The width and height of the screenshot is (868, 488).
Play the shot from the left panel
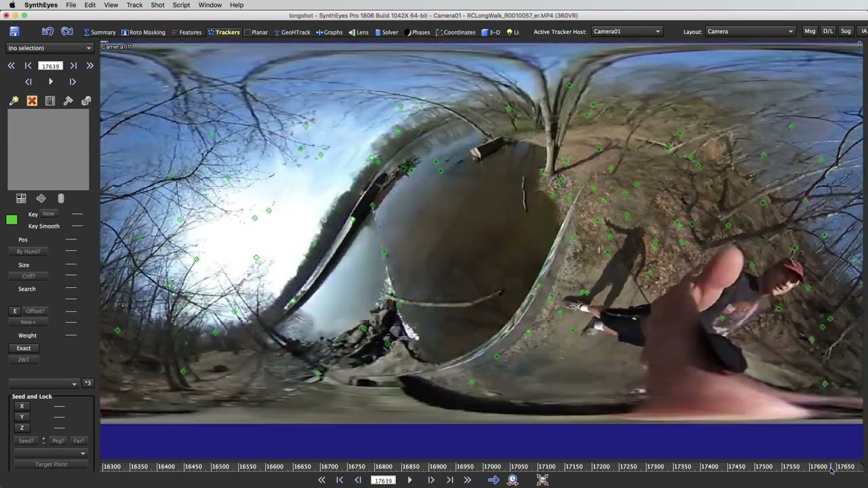click(x=51, y=81)
